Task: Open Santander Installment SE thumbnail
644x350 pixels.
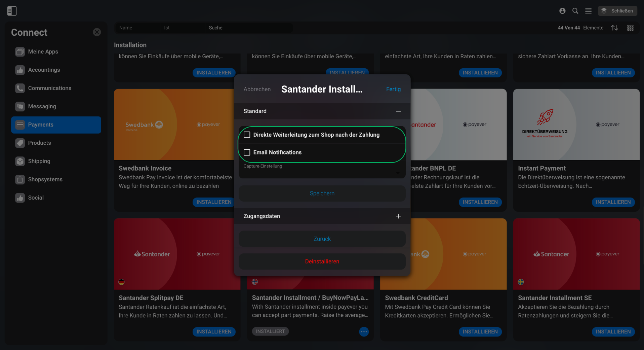Action: (576, 254)
